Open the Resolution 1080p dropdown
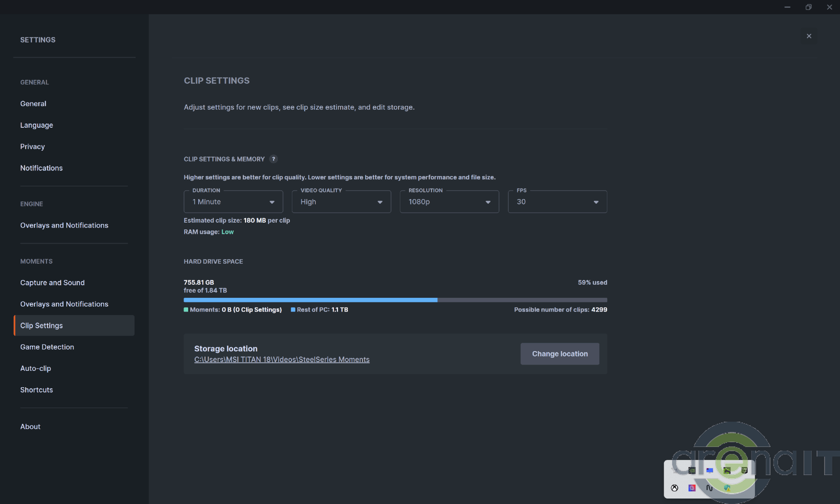This screenshot has width=840, height=504. 449,202
